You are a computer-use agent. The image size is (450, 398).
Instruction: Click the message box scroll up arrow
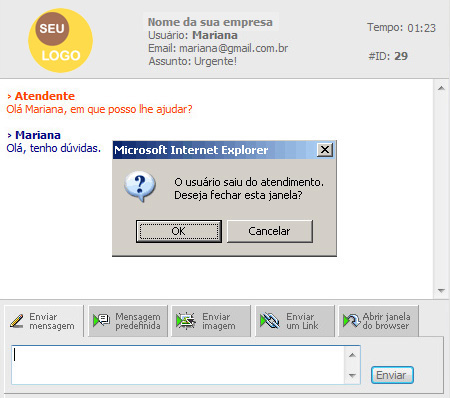(x=352, y=355)
